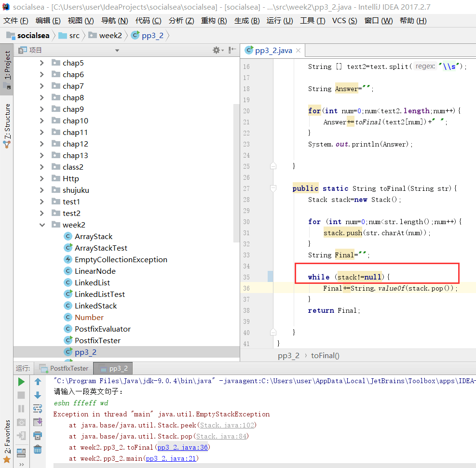Click the Print icon in run console

(38, 436)
